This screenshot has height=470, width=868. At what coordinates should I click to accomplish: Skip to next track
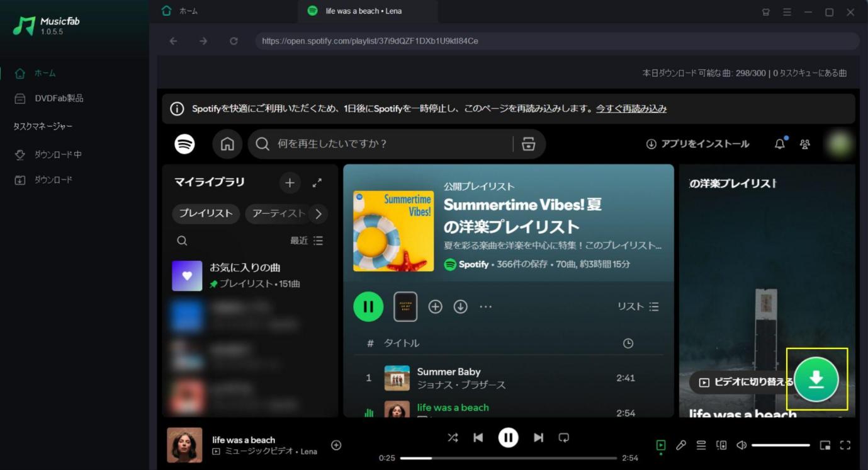click(538, 437)
